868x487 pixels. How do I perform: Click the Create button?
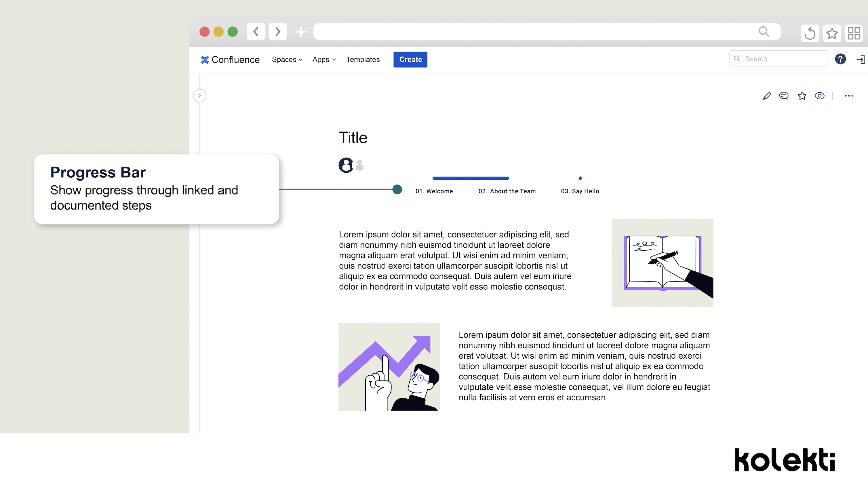[x=410, y=59]
